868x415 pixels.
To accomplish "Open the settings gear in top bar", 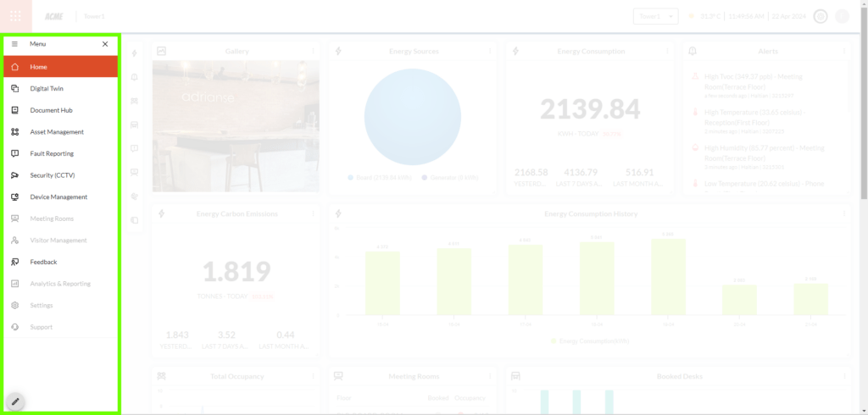I will (x=820, y=16).
